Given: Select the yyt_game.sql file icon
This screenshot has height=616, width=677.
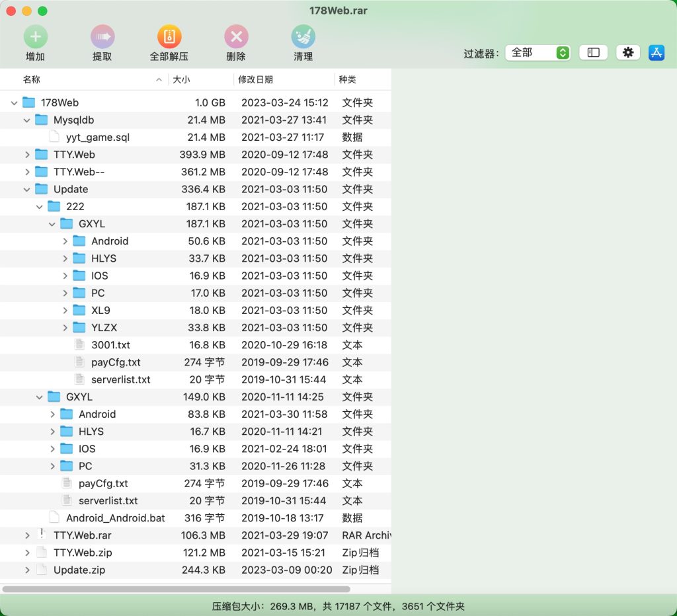Looking at the screenshot, I should (x=54, y=137).
